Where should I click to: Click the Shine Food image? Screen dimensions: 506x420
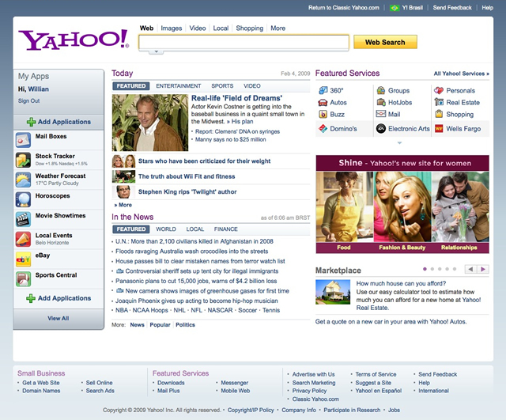[x=345, y=207]
